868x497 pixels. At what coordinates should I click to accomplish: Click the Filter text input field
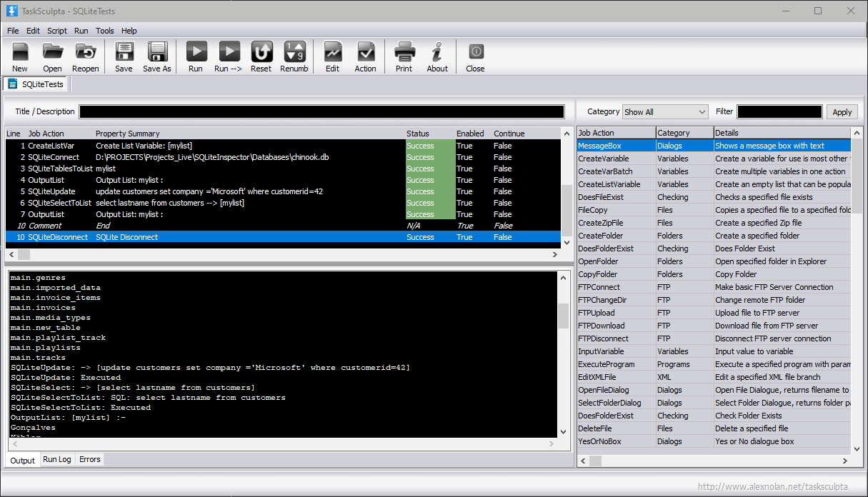coord(779,112)
